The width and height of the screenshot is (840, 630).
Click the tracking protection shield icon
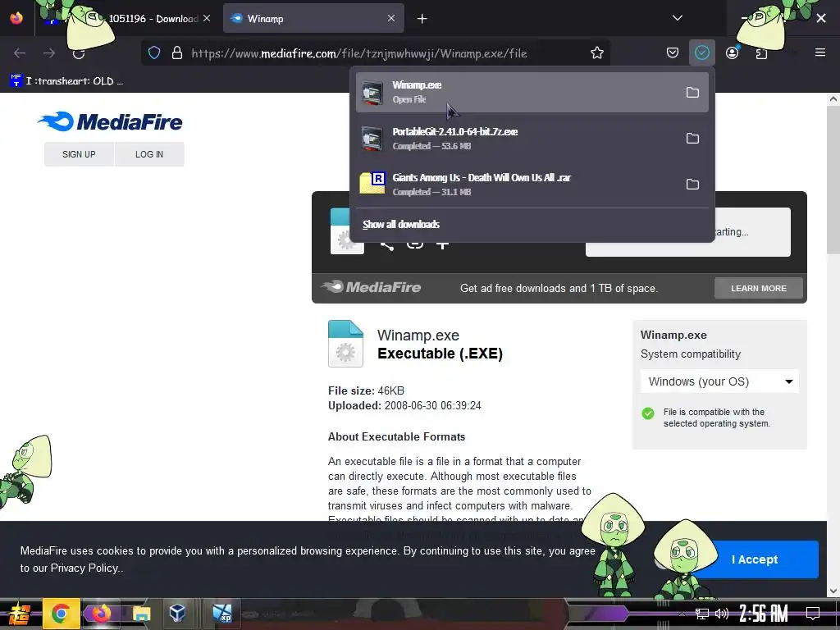tap(154, 53)
